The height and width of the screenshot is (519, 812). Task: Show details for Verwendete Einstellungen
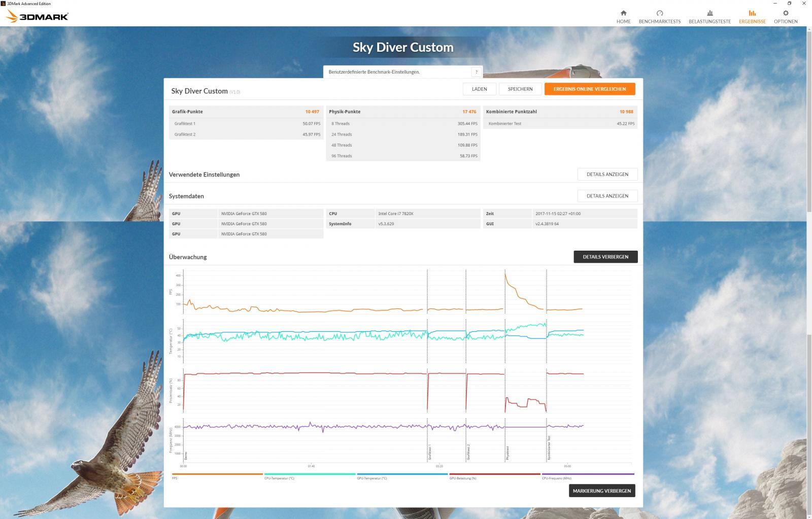click(607, 174)
